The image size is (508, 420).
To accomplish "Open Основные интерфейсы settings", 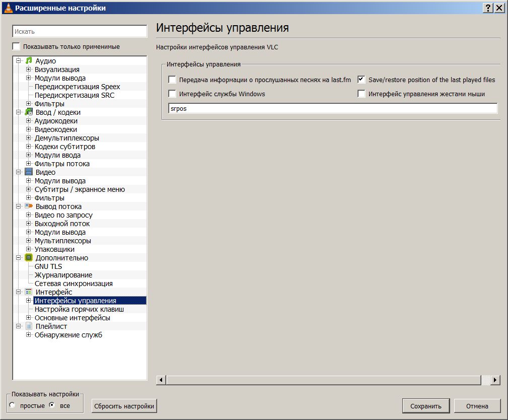I will 72,318.
